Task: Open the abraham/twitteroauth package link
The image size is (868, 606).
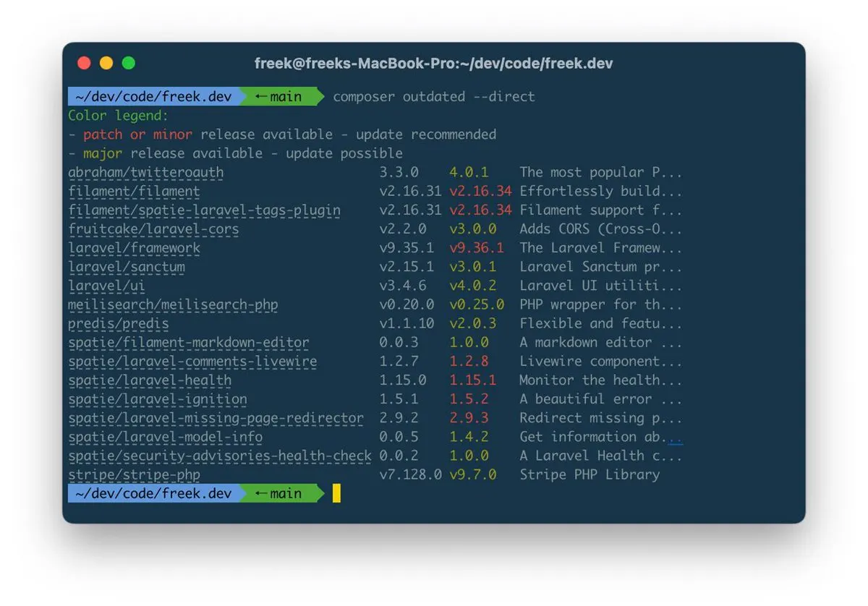Action: 146,173
